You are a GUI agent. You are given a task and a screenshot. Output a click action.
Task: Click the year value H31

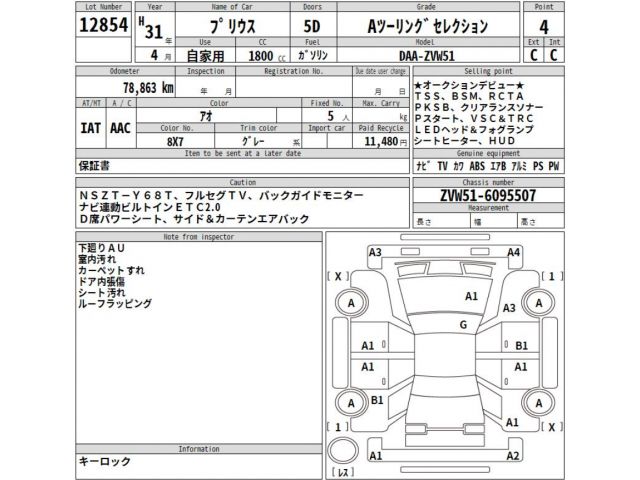click(x=151, y=28)
